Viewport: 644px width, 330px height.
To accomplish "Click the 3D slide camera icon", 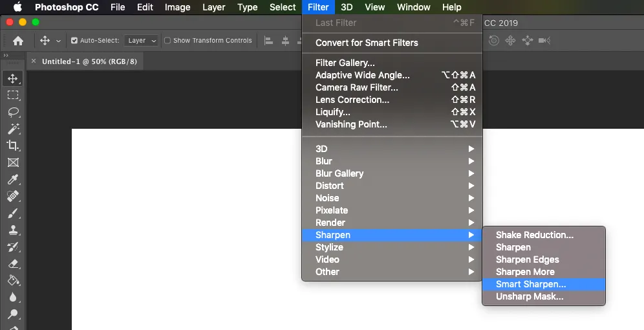I will 528,40.
